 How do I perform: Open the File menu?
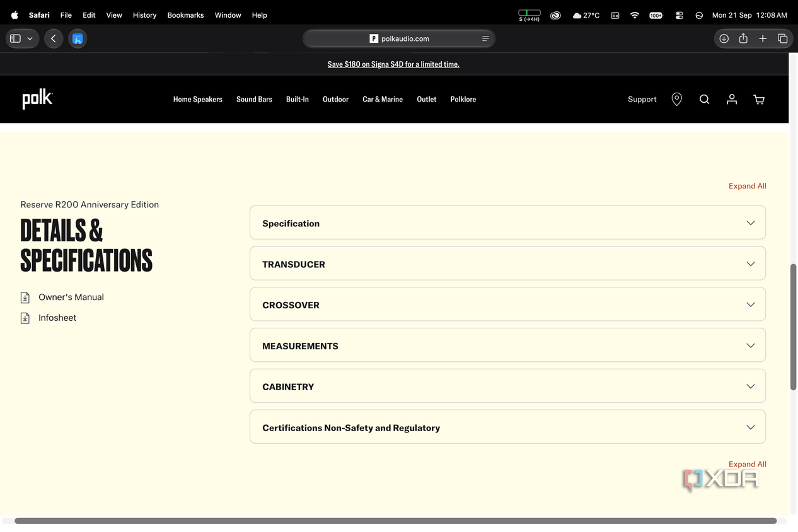coord(66,15)
